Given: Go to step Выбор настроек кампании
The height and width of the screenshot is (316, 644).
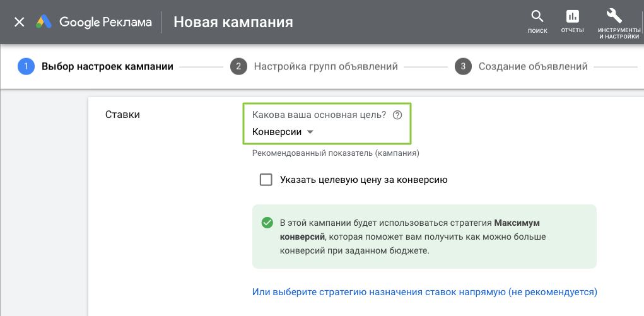Looking at the screenshot, I should tap(107, 66).
